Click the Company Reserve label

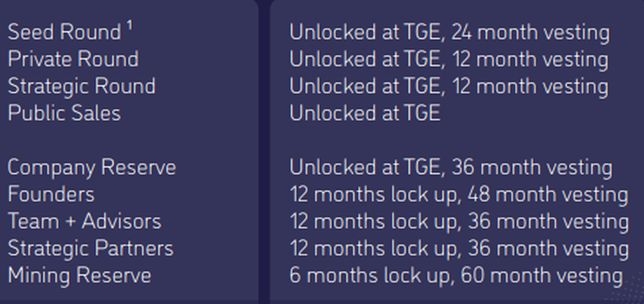pyautogui.click(x=92, y=168)
